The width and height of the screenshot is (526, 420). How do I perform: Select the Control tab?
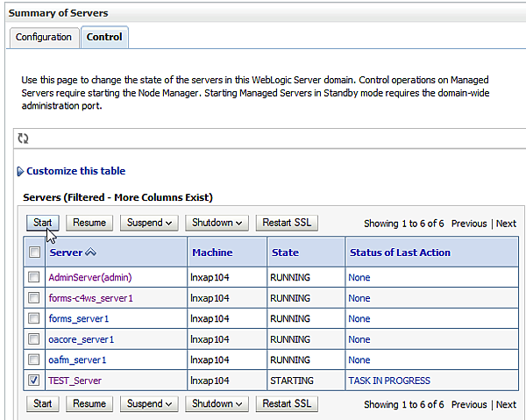coord(104,37)
